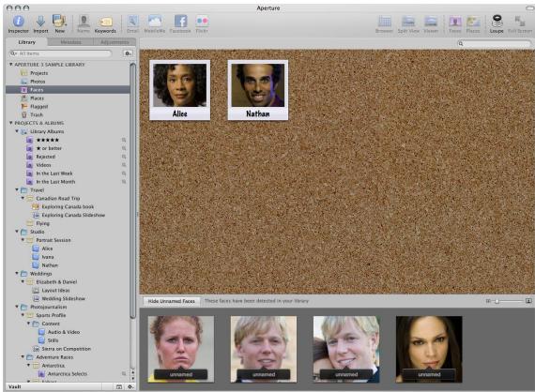Collapse the Projects & Albums section

tap(11, 123)
